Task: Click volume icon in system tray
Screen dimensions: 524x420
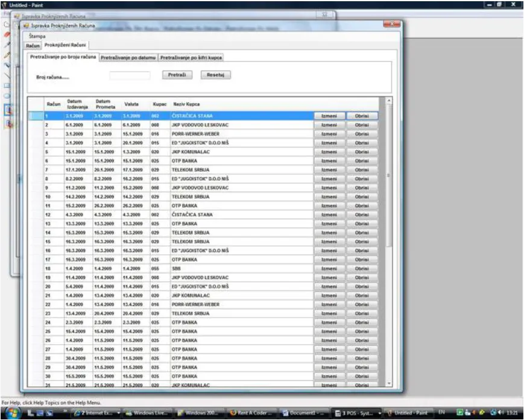Action: click(501, 412)
